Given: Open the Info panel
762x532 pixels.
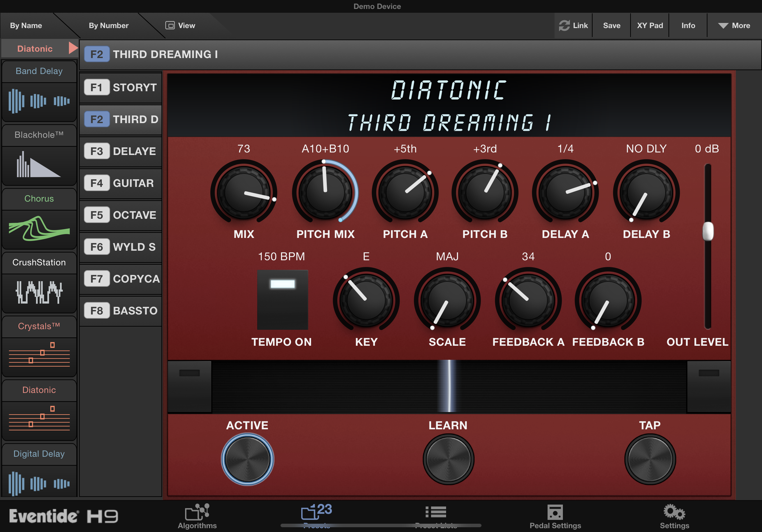Looking at the screenshot, I should click(688, 26).
